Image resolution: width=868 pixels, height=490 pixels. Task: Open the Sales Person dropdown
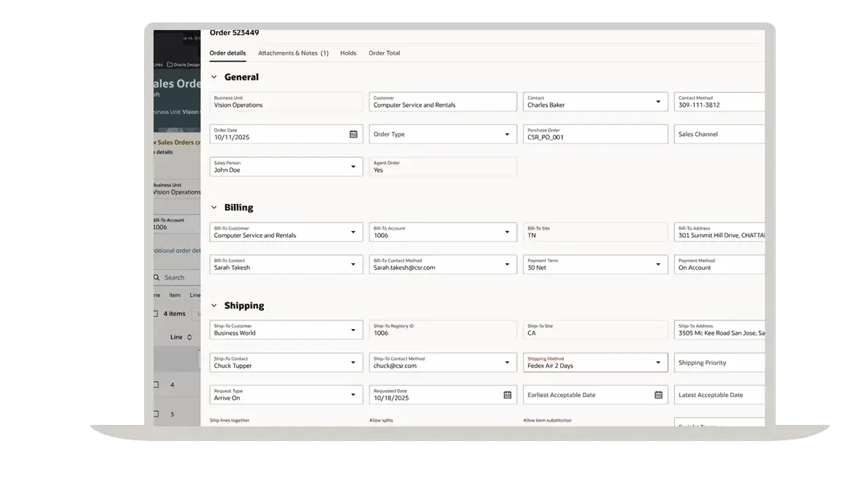[x=353, y=167]
